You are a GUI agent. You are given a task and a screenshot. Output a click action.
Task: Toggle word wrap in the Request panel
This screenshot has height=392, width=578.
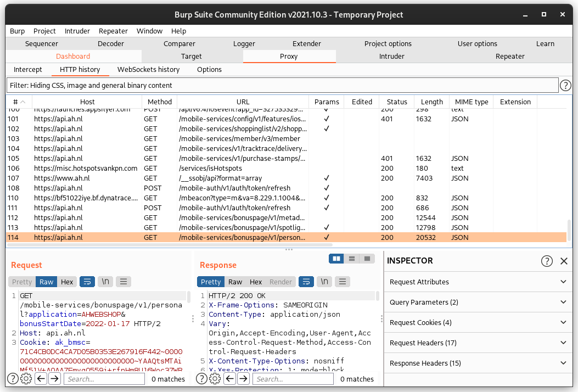87,282
